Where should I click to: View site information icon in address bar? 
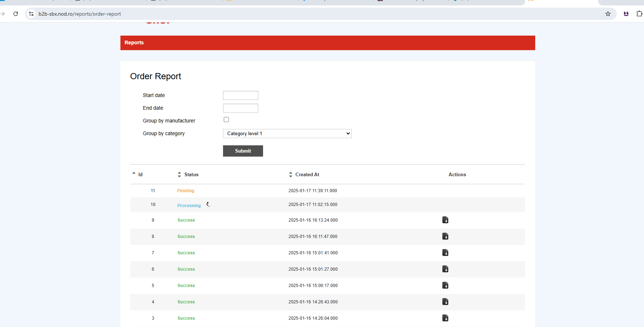[x=31, y=14]
